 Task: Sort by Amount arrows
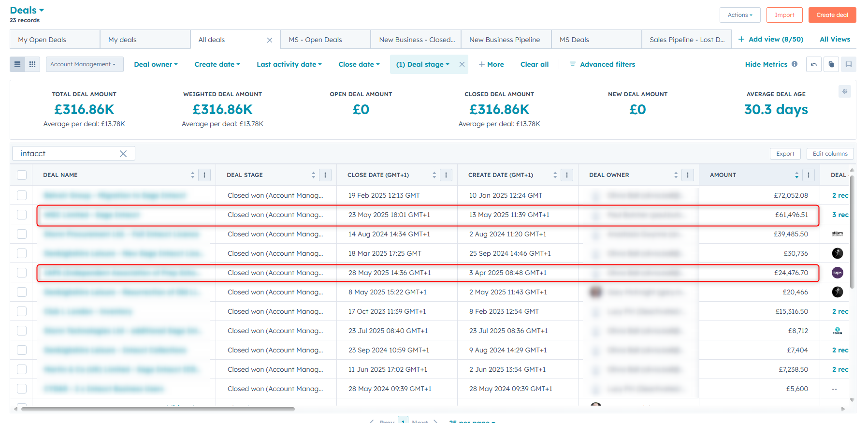797,175
